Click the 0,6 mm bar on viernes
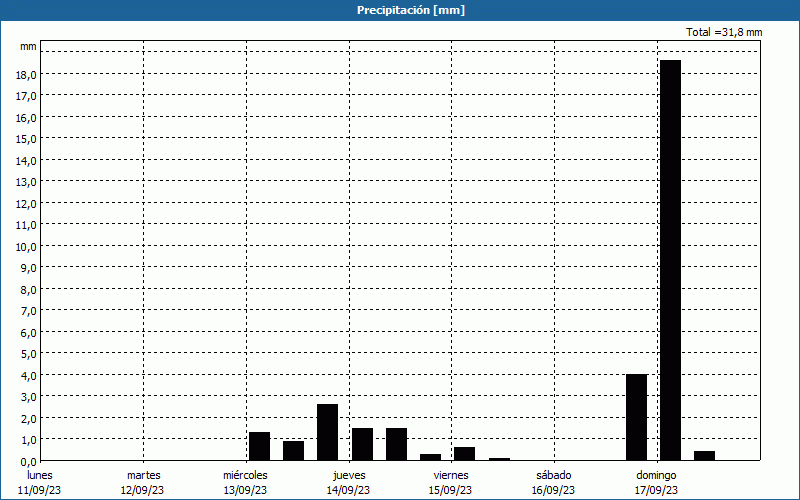Screen dimensions: 800x500 (x=465, y=454)
